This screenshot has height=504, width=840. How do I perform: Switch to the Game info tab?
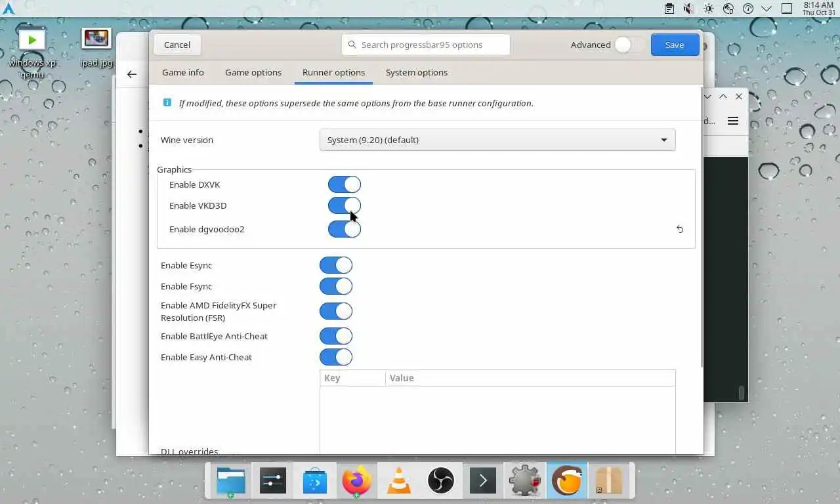click(183, 72)
